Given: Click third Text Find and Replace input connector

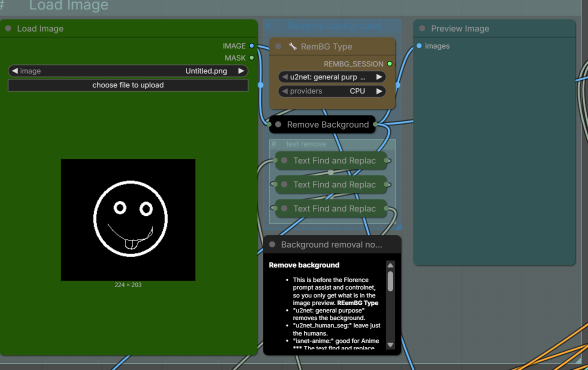Looking at the screenshot, I should pyautogui.click(x=275, y=208).
